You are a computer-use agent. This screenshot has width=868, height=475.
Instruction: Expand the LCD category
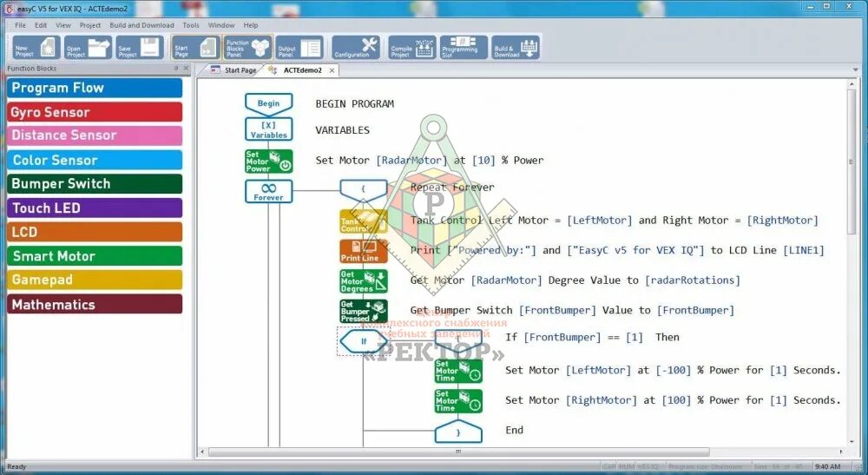95,232
